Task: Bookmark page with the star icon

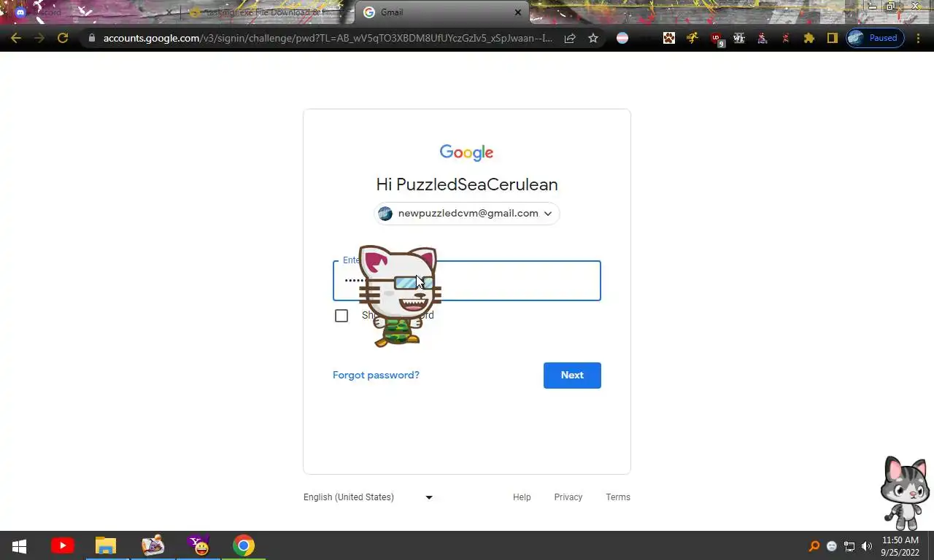Action: click(x=593, y=38)
